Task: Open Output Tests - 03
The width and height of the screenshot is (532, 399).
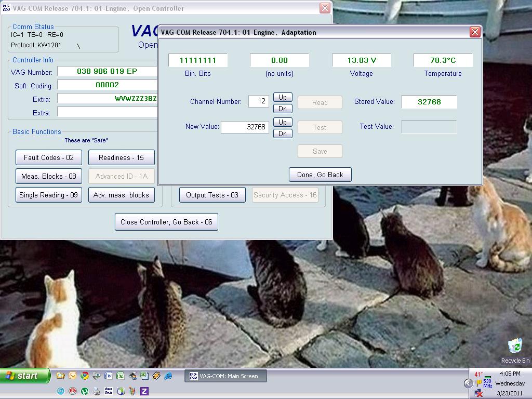Action: (x=212, y=195)
